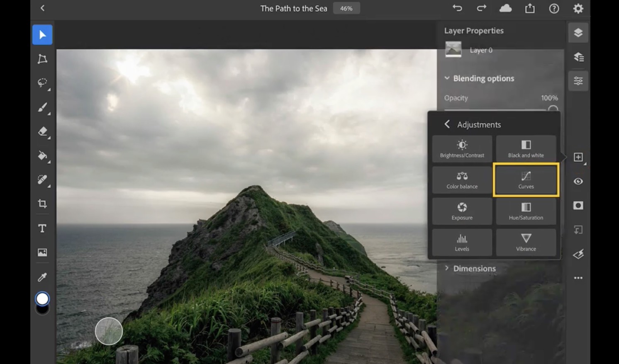Click the document title The Path to the Sea
This screenshot has height=364, width=619.
click(294, 8)
